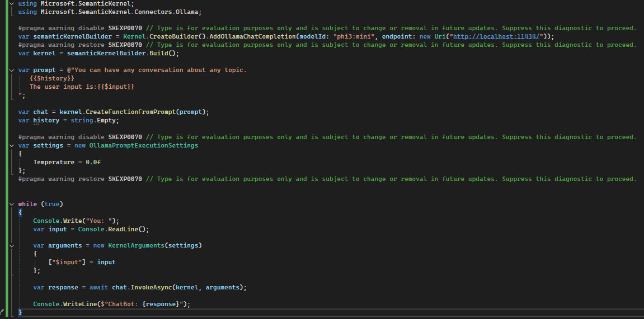The image size is (644, 319).
Task: Click the KernelArguments type name
Action: 137,246
